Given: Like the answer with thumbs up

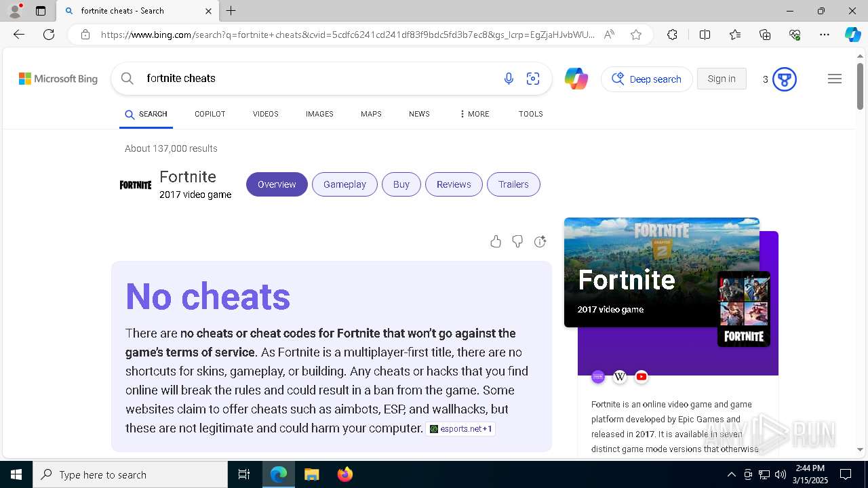Looking at the screenshot, I should (496, 241).
